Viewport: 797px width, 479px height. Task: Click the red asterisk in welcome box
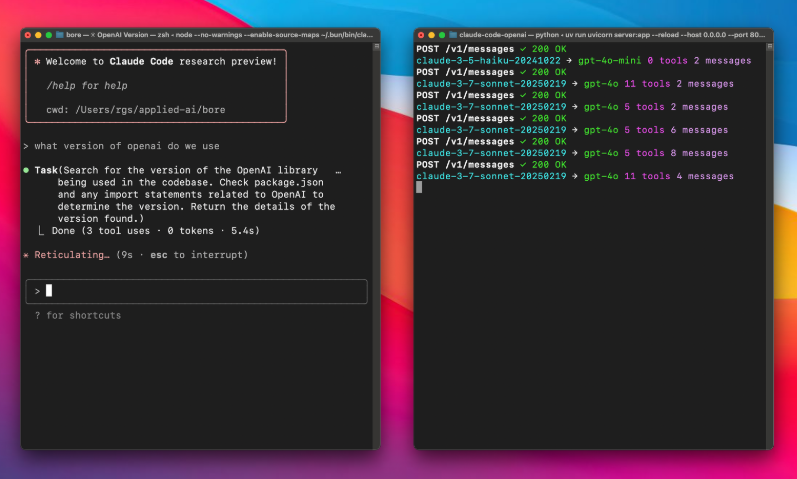pos(37,62)
